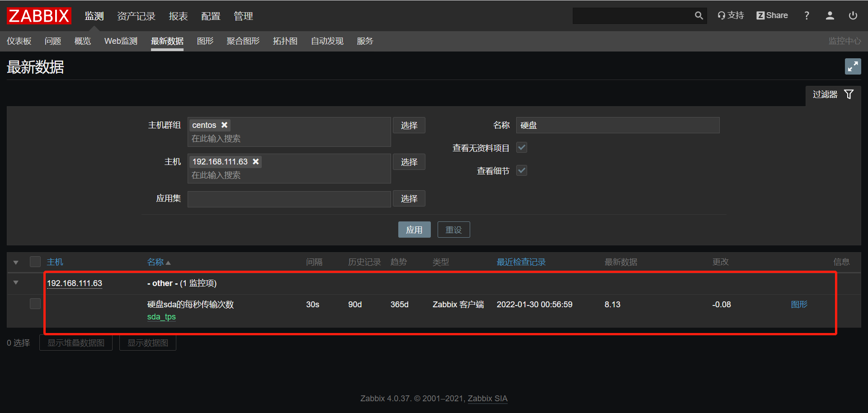
Task: Open the Zabbix Share link
Action: click(772, 15)
